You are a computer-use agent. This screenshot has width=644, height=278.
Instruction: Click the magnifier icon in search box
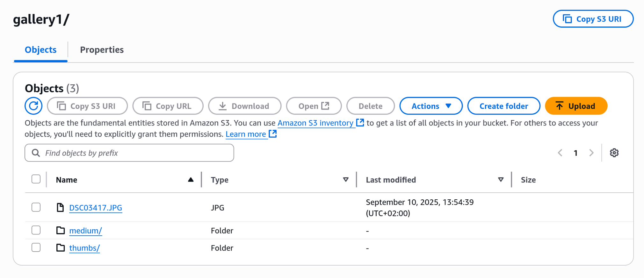click(x=36, y=153)
